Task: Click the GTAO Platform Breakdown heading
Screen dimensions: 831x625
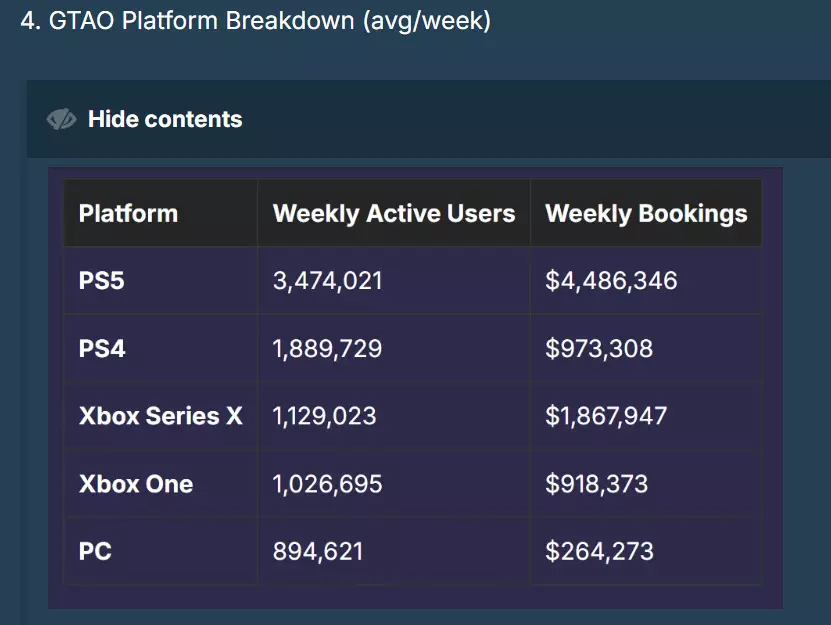Action: pos(256,21)
